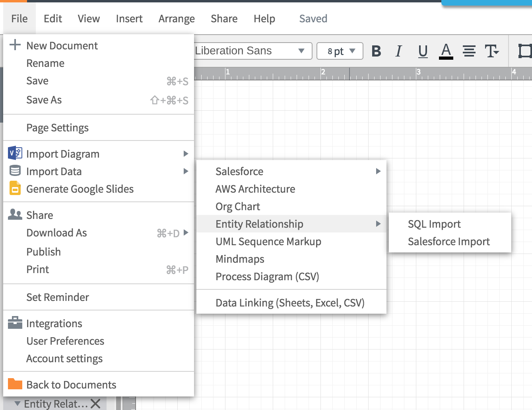This screenshot has width=532, height=410.
Task: Click the Google Slides yellow icon
Action: click(x=15, y=188)
